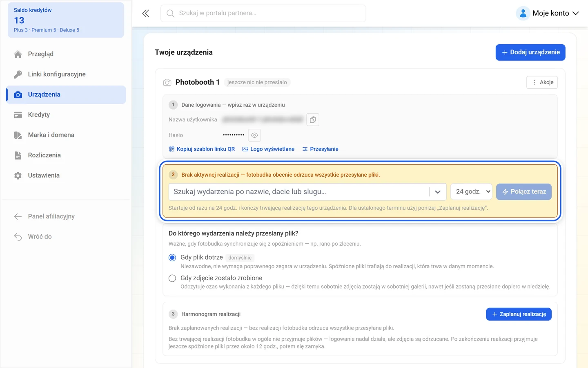Screen dimensions: 588x368
Task: Click the Dodaj urządzenie button
Action: (530, 52)
